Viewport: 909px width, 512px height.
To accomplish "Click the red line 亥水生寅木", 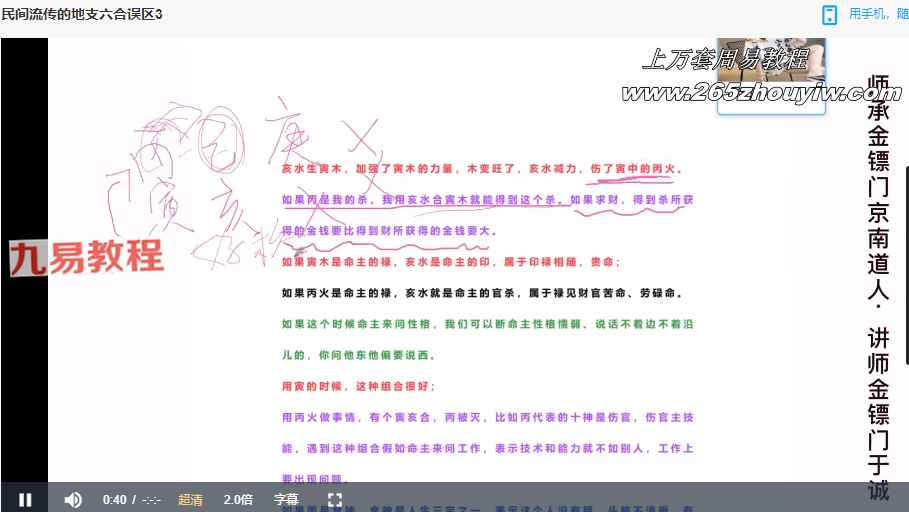I will (482, 169).
